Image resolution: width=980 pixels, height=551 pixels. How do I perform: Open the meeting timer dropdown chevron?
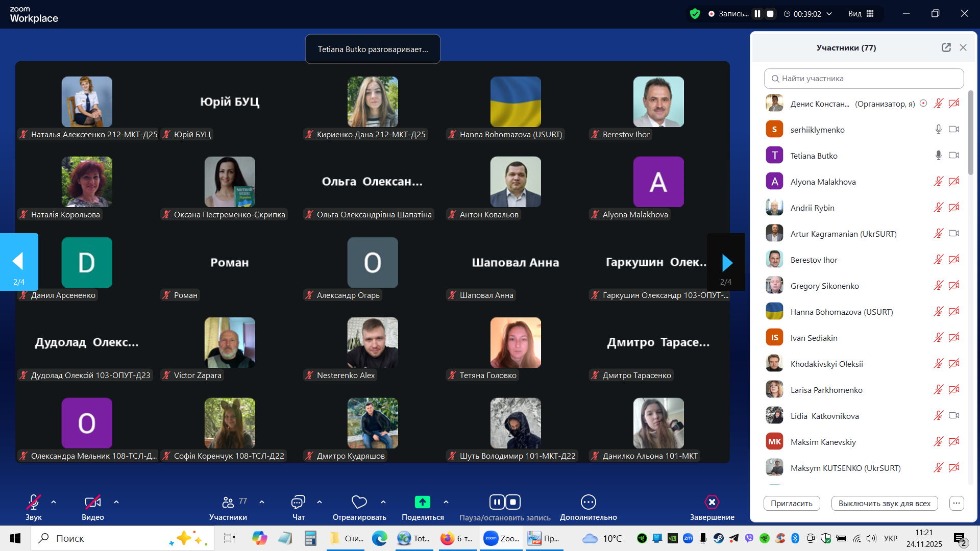(x=829, y=14)
